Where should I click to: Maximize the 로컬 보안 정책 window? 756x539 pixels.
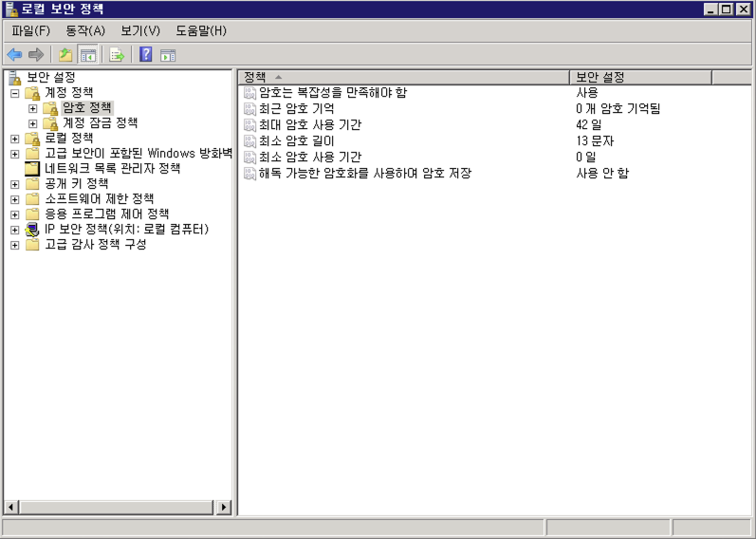pos(726,9)
